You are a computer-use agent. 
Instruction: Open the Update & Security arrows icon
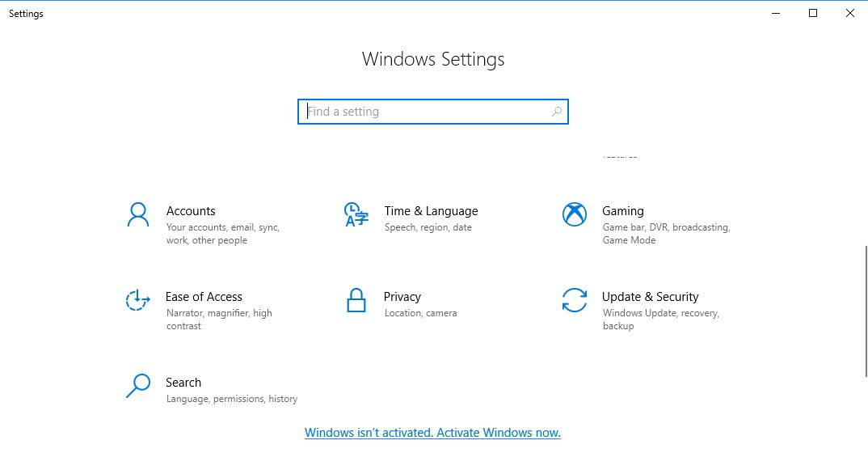tap(575, 300)
